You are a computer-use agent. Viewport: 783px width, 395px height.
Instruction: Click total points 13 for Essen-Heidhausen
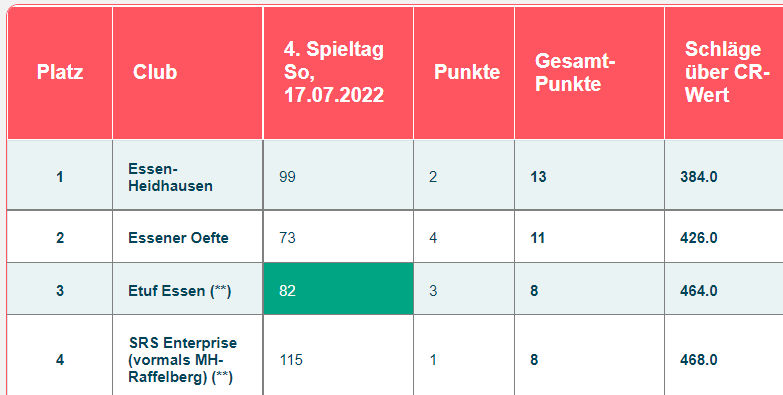coord(538,177)
